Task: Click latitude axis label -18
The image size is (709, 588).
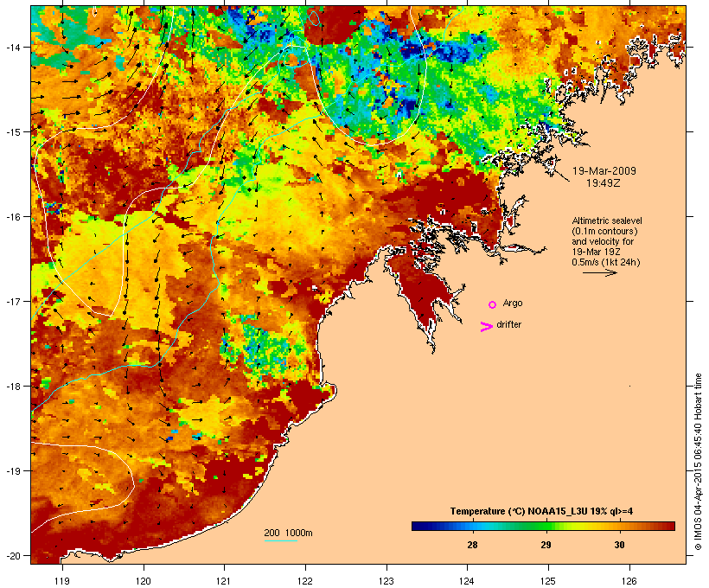Action: 12,386
